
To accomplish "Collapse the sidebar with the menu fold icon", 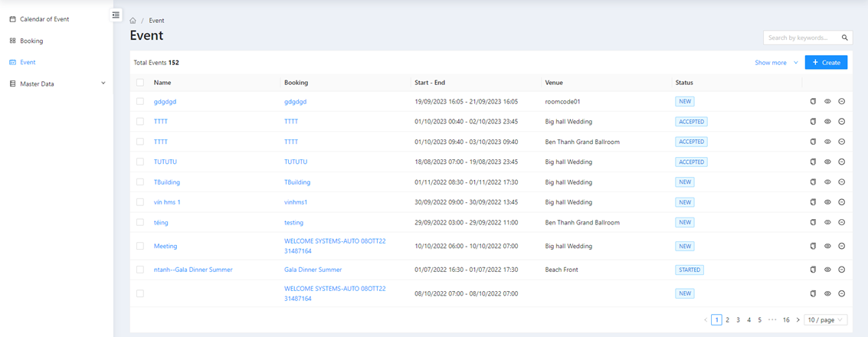I will coord(116,15).
